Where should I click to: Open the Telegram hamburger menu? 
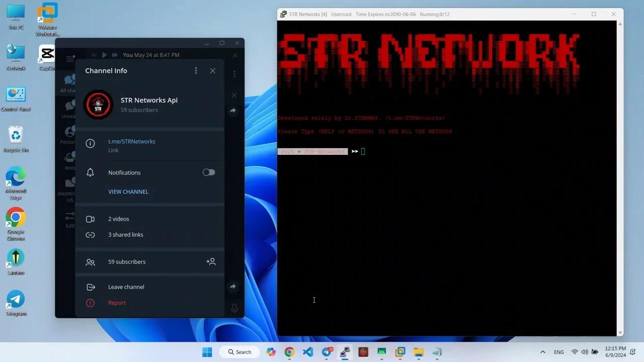click(69, 59)
